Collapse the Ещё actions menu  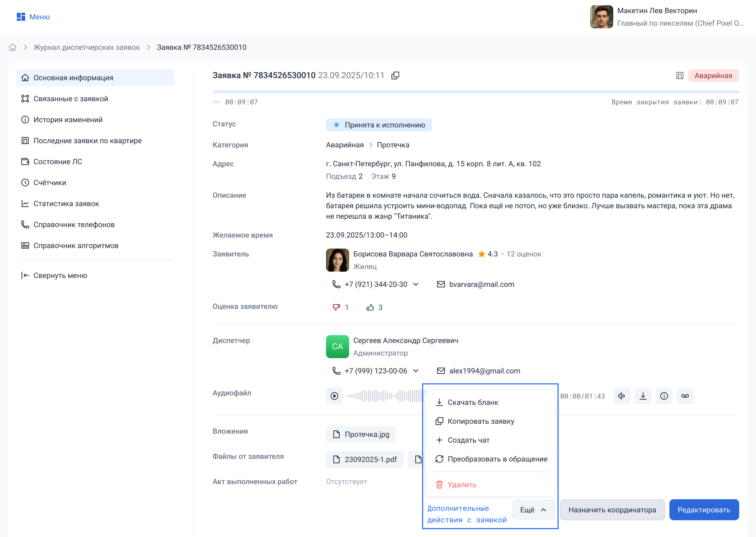click(x=533, y=510)
